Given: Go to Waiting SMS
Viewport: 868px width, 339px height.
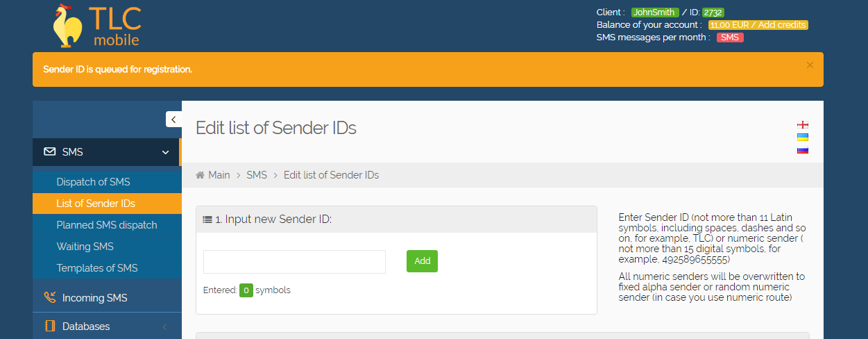Looking at the screenshot, I should [107, 247].
